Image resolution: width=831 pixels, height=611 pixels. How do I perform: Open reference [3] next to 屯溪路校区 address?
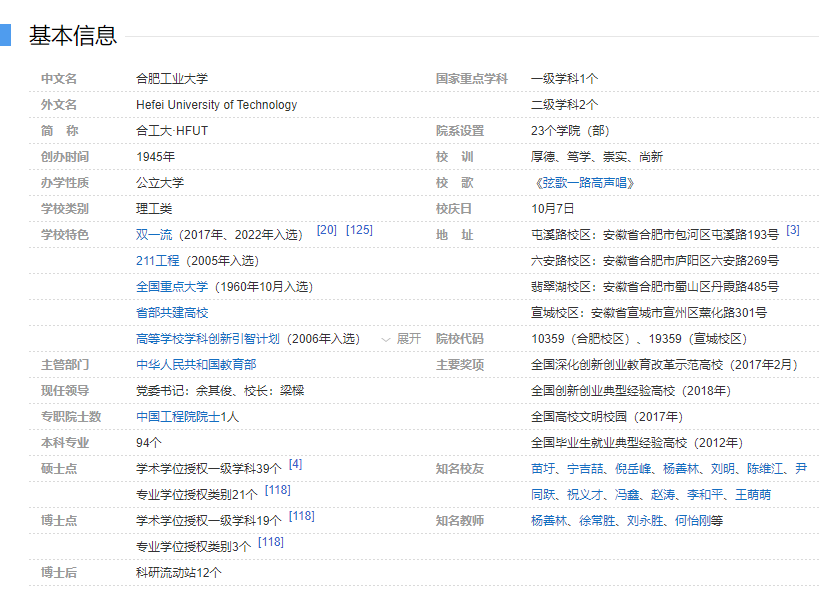[x=792, y=230]
